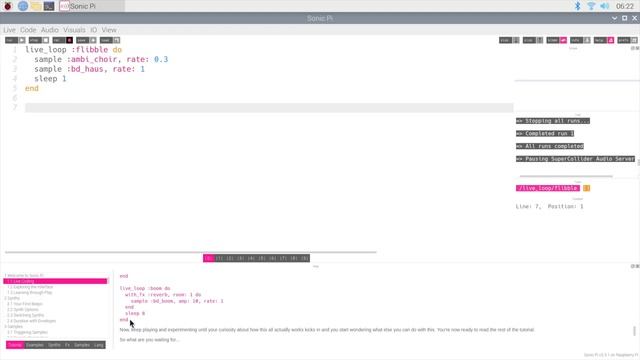Click the log panel horizontal scrollbar

566,176
